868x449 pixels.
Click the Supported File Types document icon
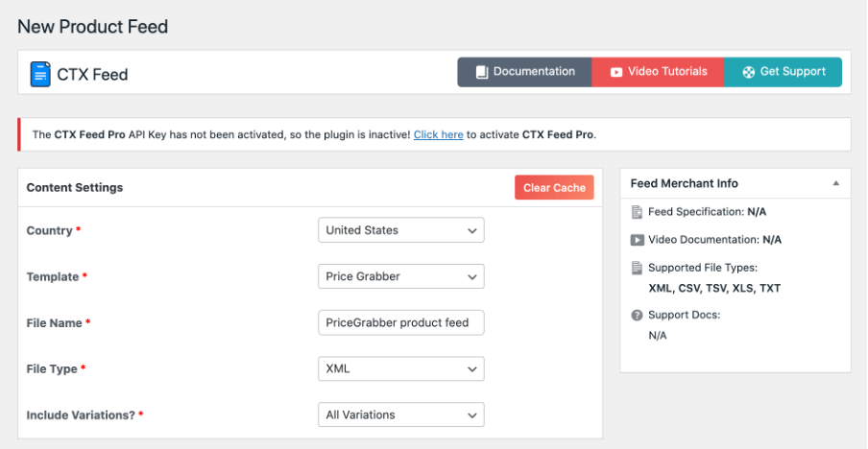(x=638, y=269)
